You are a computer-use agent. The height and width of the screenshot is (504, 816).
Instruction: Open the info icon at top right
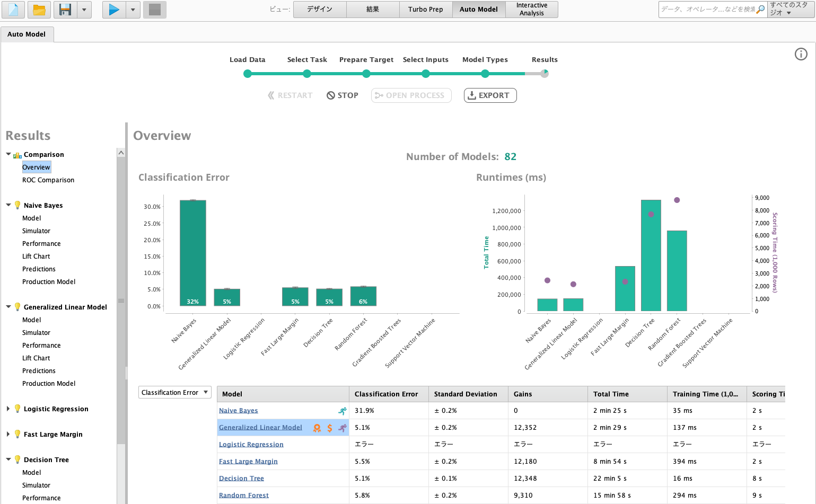click(x=801, y=54)
